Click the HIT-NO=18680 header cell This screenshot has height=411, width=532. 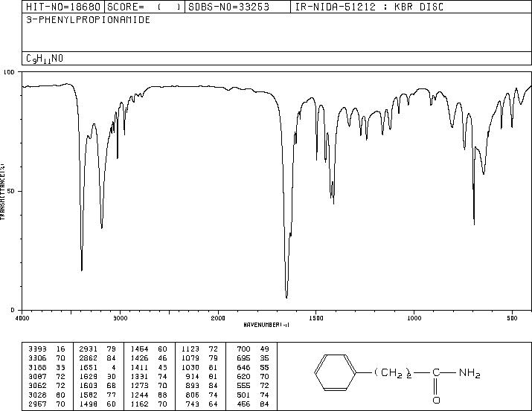point(63,7)
